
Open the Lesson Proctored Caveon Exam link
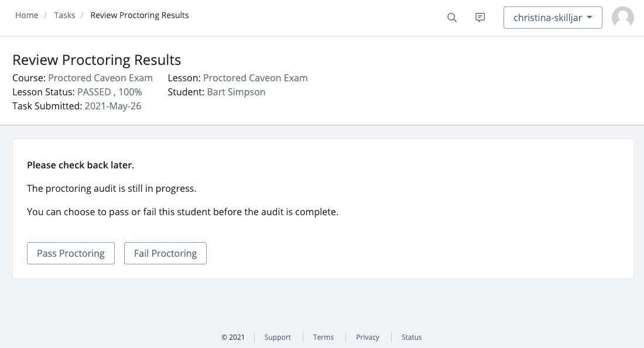coord(255,78)
